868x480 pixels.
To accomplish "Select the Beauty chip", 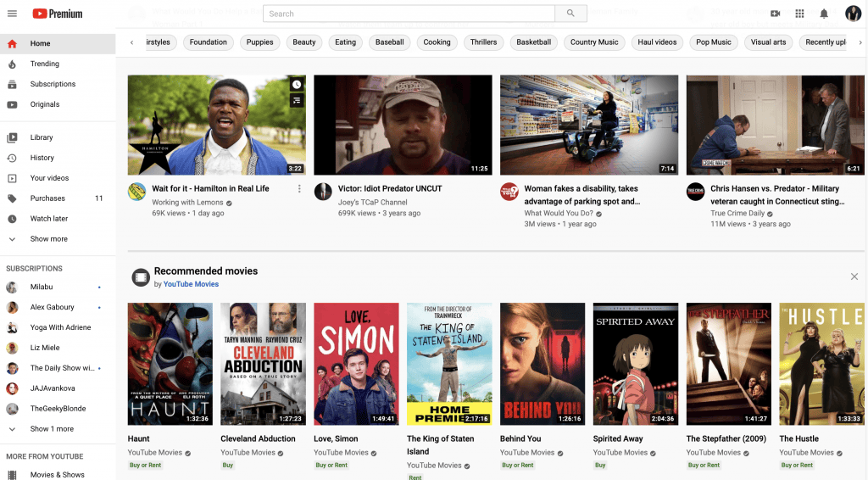I will (x=304, y=42).
